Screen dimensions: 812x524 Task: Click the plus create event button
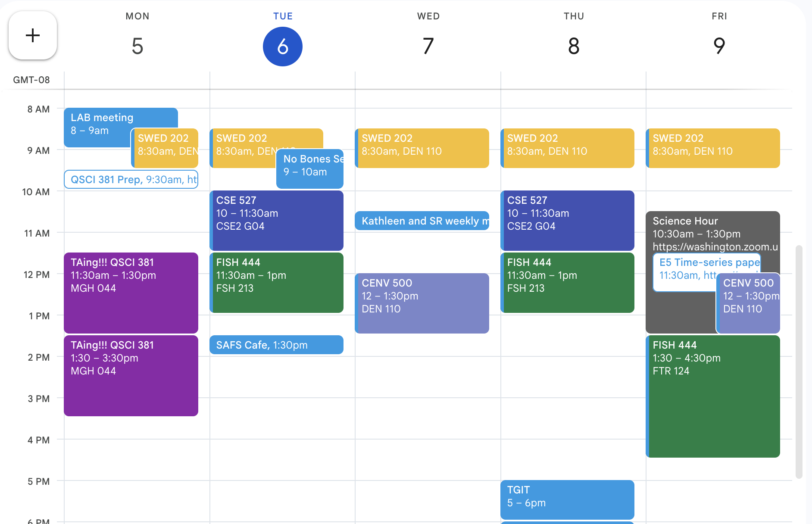tap(33, 35)
